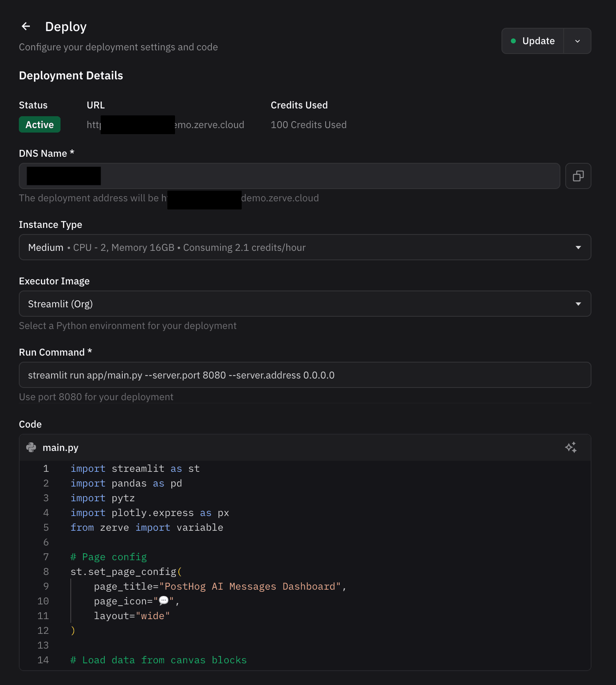
Task: Click "Use port 8080 for your deployment" hint
Action: pyautogui.click(x=96, y=397)
